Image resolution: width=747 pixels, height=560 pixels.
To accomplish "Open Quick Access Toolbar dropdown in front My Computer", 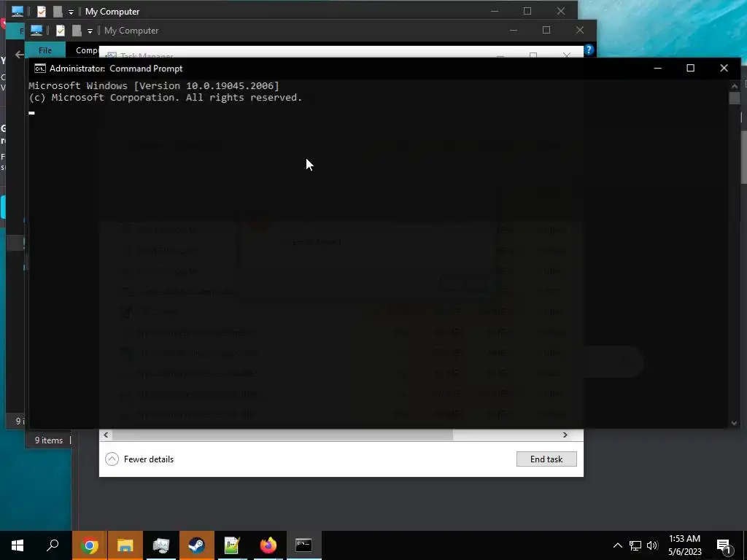I will click(90, 31).
